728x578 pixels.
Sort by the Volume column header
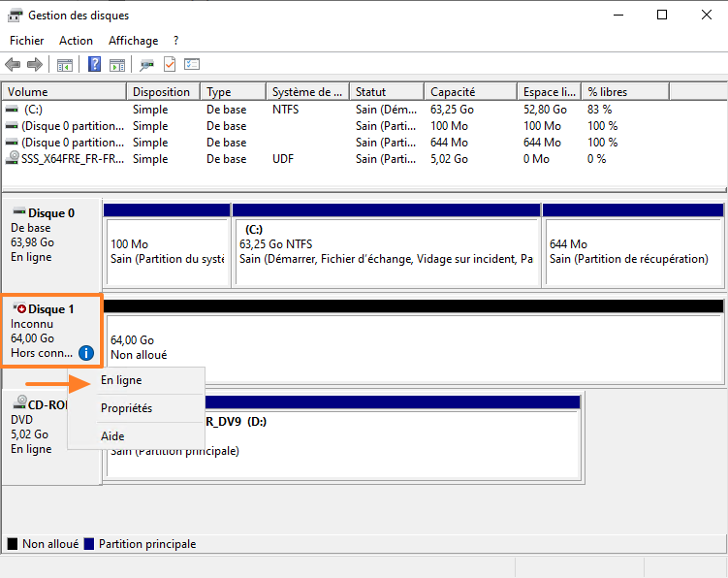pyautogui.click(x=27, y=92)
